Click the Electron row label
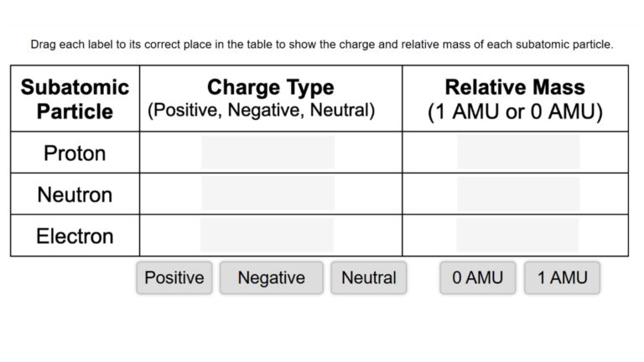Screen dimensions: 644x362 (x=75, y=236)
